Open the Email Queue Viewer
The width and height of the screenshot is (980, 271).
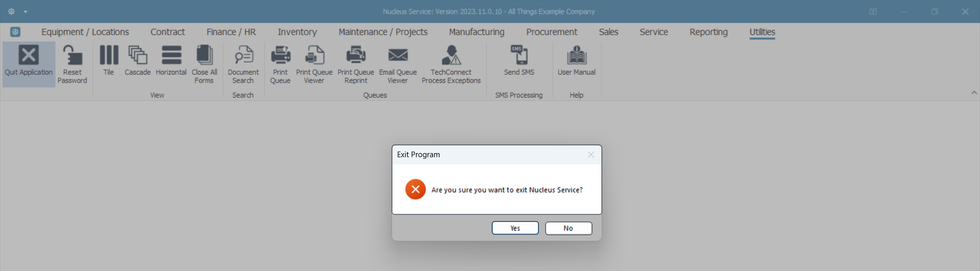pos(398,56)
